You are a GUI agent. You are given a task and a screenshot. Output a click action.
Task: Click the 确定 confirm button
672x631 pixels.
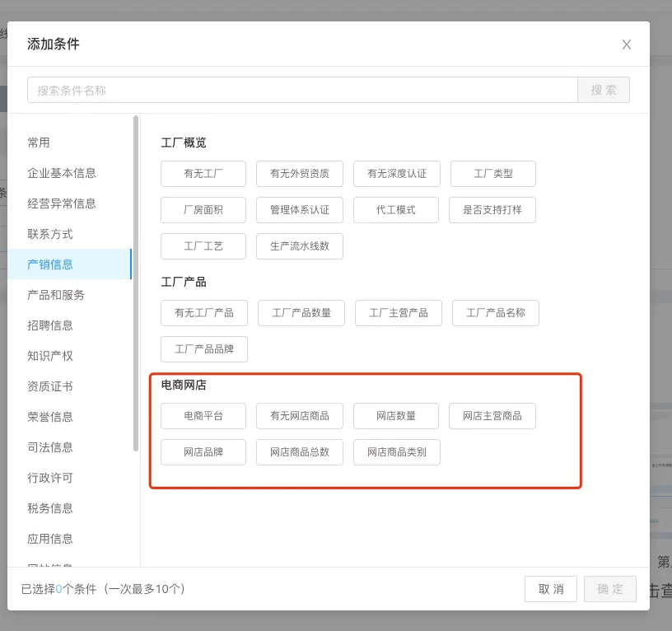point(610,589)
